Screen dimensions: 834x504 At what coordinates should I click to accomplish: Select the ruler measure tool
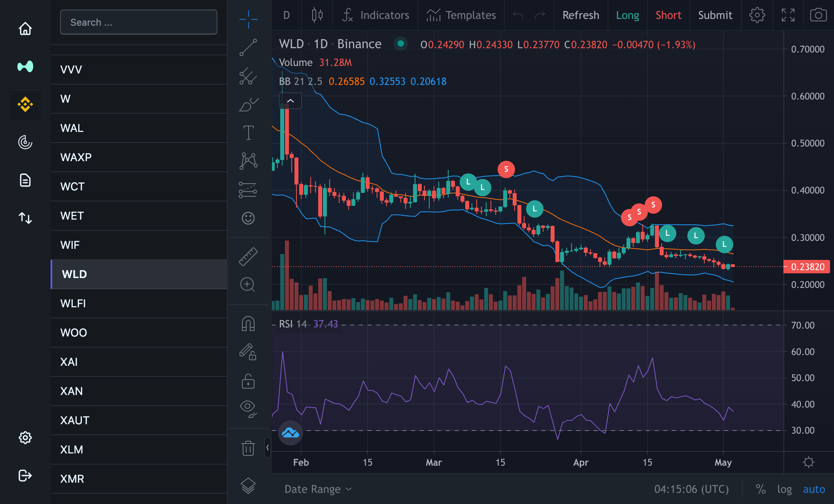click(248, 256)
